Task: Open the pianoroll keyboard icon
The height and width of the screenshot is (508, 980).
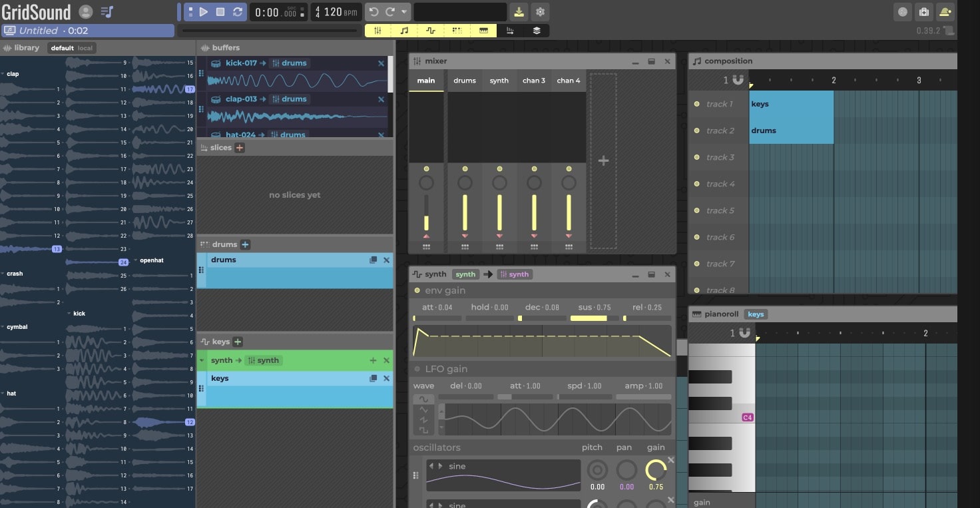Action: 484,30
